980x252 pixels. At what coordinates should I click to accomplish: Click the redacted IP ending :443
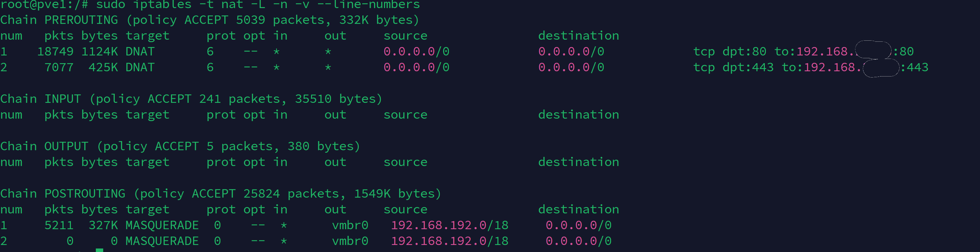pyautogui.click(x=881, y=68)
